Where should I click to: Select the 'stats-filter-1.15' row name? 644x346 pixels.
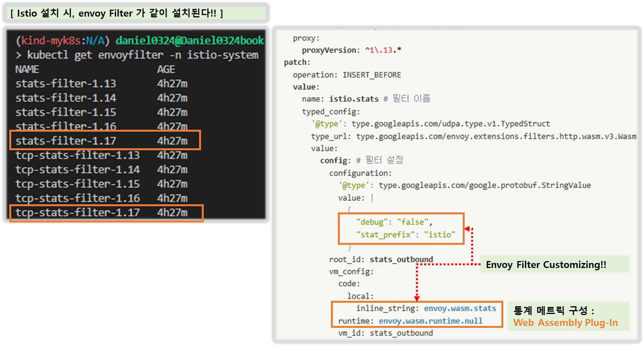(66, 112)
